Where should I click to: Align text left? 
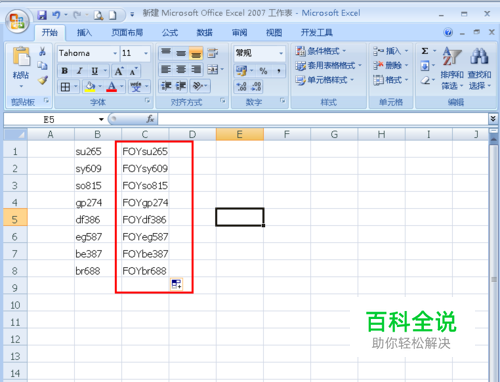tap(166, 70)
